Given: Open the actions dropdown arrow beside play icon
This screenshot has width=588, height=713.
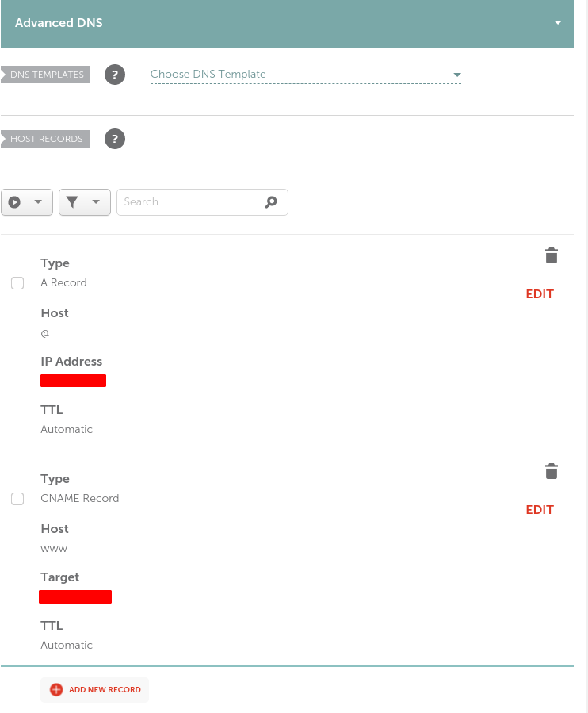Looking at the screenshot, I should coord(38,201).
